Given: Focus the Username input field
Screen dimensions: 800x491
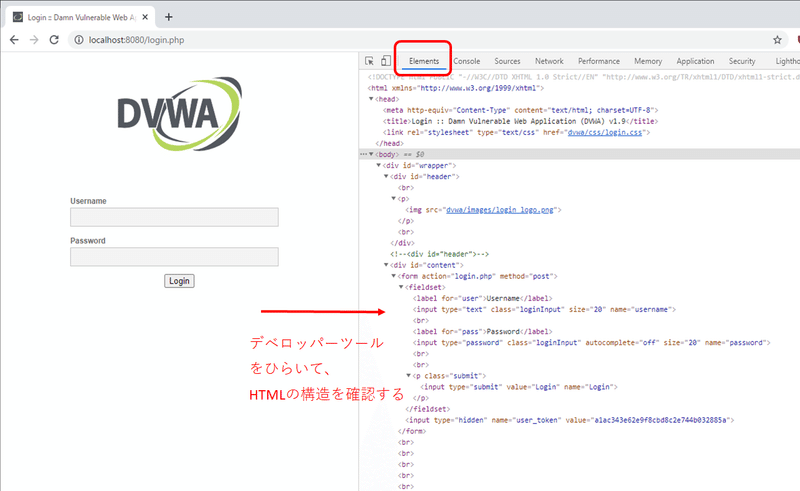Looking at the screenshot, I should coord(174,217).
